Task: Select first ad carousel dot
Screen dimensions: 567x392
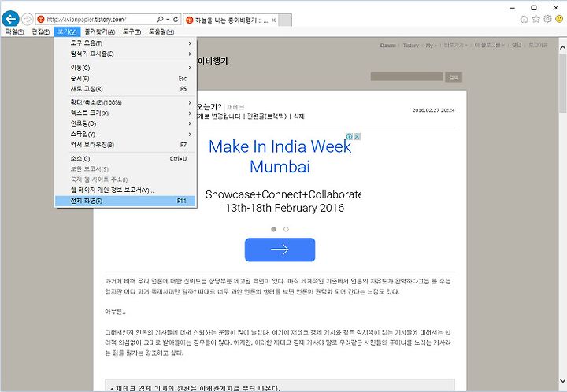Action: tap(274, 229)
